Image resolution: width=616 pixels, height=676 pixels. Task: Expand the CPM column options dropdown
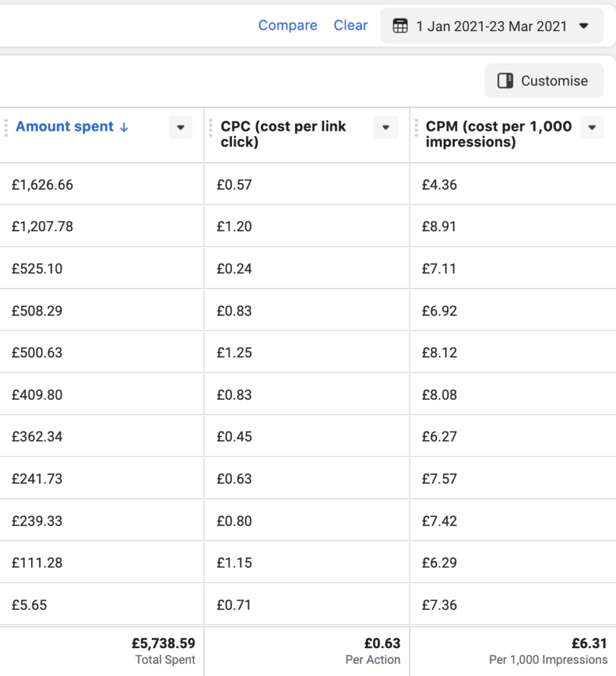592,127
